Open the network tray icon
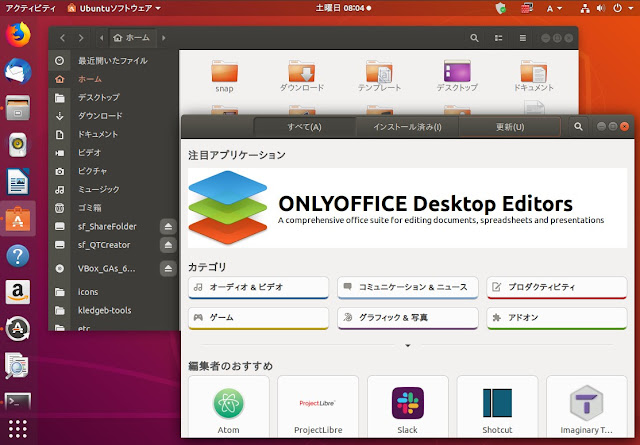The image size is (640, 445). pyautogui.click(x=585, y=8)
